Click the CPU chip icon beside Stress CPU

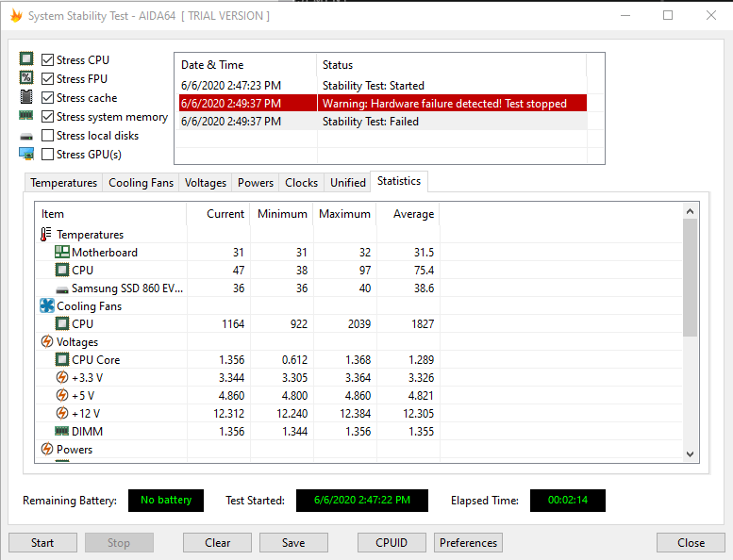(26, 58)
